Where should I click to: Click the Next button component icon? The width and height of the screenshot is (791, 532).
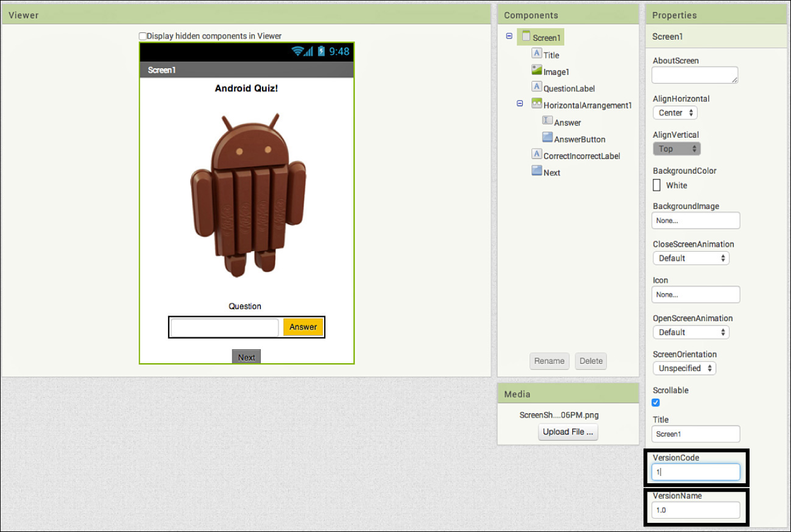(537, 171)
